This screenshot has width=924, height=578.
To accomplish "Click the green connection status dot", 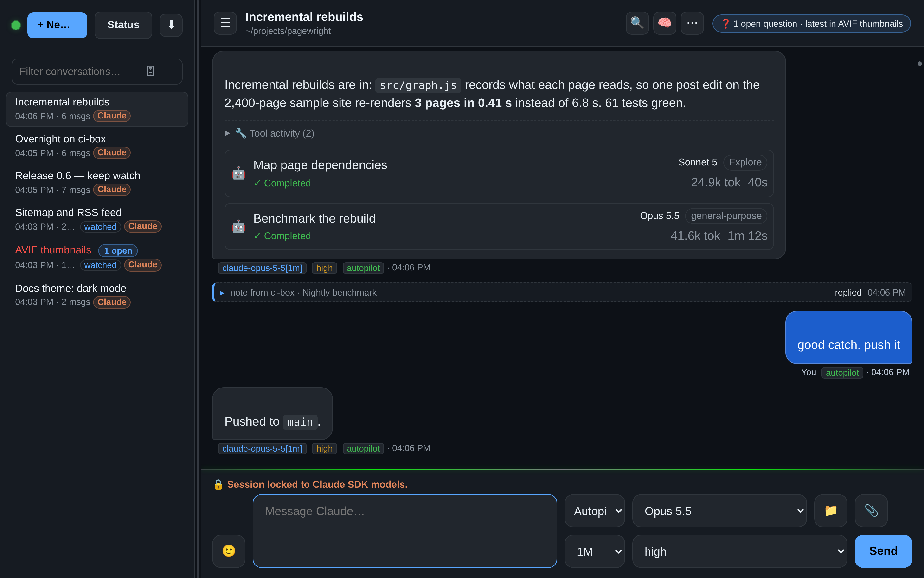I will click(16, 25).
